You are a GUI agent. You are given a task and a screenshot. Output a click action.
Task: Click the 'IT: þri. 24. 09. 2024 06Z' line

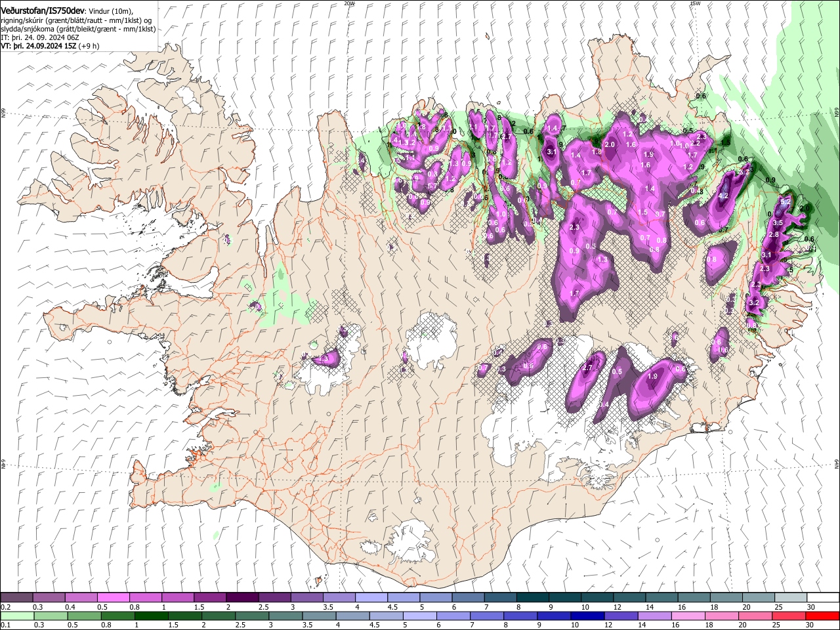pyautogui.click(x=40, y=37)
